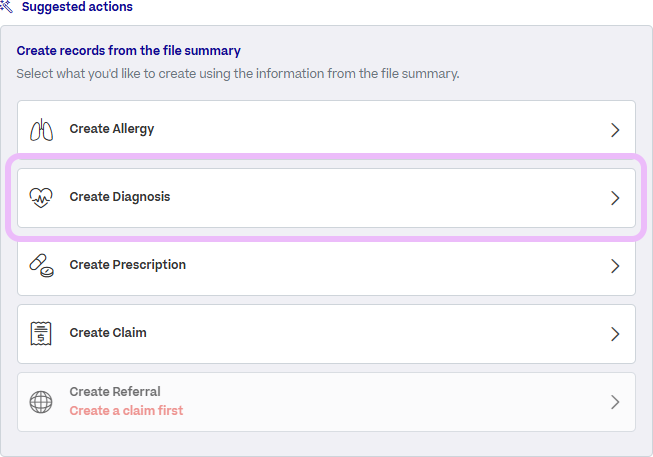This screenshot has height=457, width=653.
Task: Choose the Create Diagnosis label
Action: click(120, 197)
